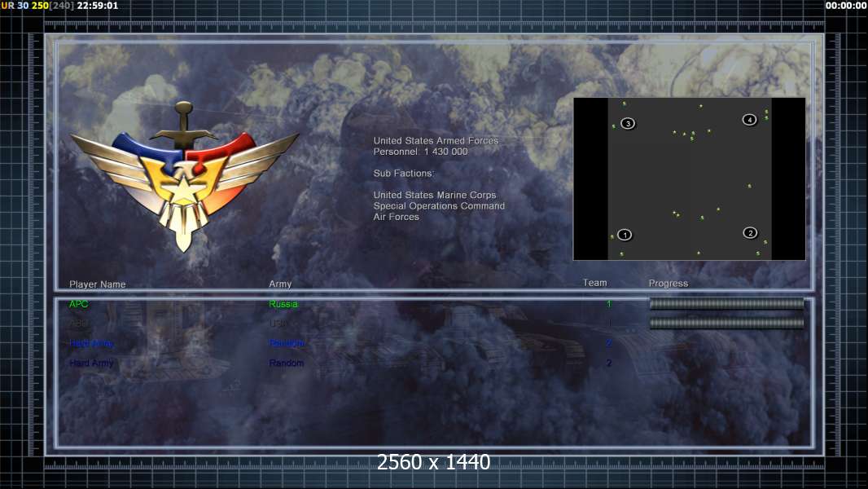The image size is (868, 489).
Task: Select start position marker 2 on minimap
Action: pyautogui.click(x=750, y=232)
